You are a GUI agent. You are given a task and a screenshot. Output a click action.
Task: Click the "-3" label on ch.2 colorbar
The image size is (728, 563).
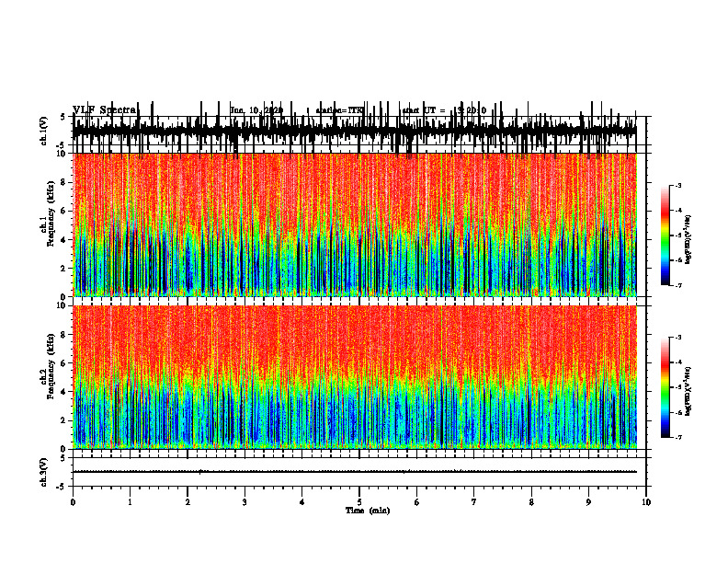click(x=677, y=338)
